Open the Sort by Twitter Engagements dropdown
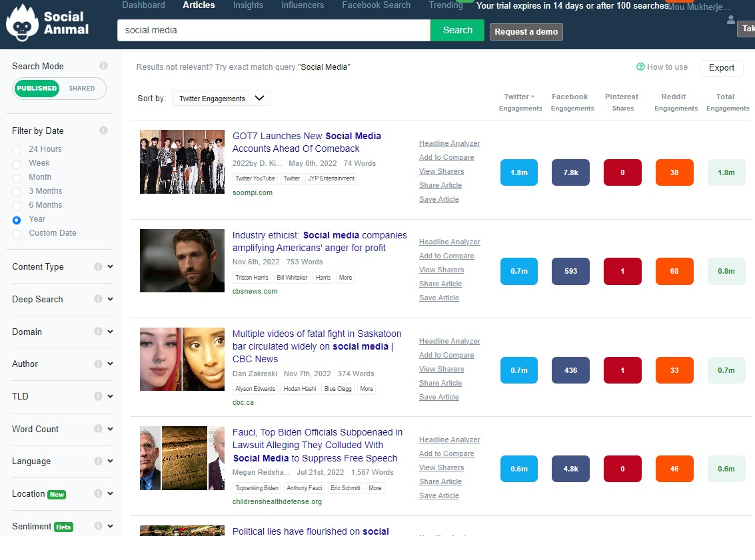Image resolution: width=755 pixels, height=560 pixels. pyautogui.click(x=220, y=98)
